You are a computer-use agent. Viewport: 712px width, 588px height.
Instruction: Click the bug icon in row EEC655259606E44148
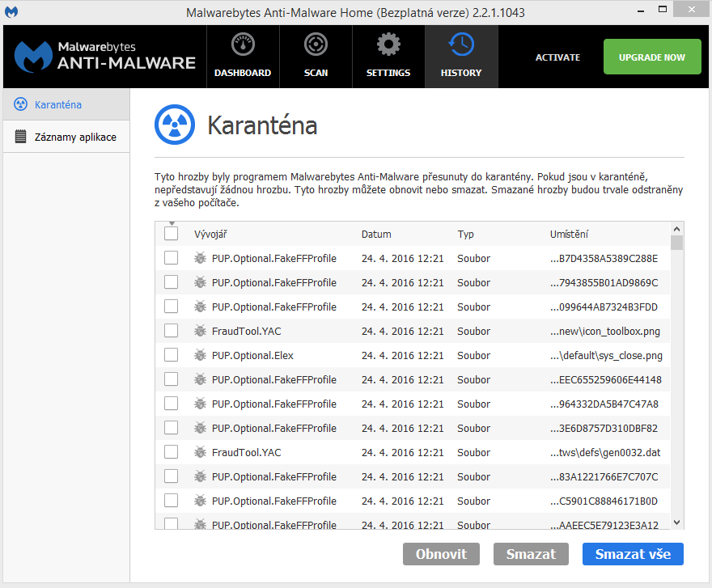point(201,379)
